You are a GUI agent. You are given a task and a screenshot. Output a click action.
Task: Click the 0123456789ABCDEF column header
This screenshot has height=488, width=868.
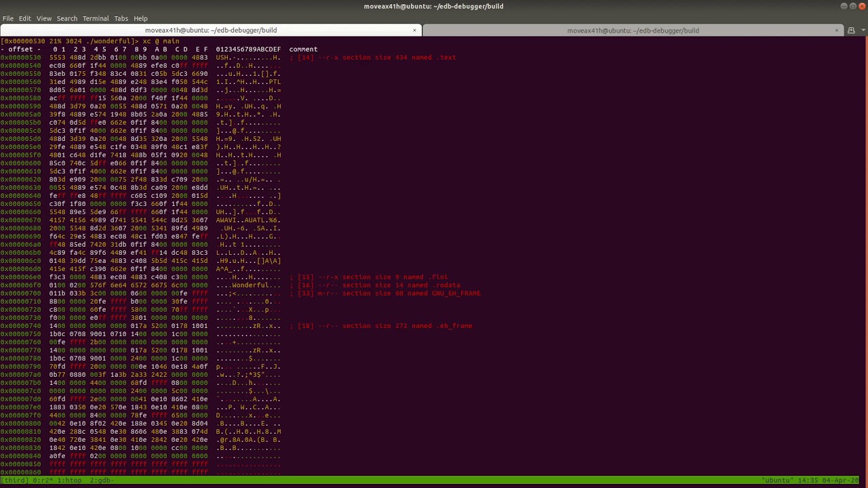(248, 49)
